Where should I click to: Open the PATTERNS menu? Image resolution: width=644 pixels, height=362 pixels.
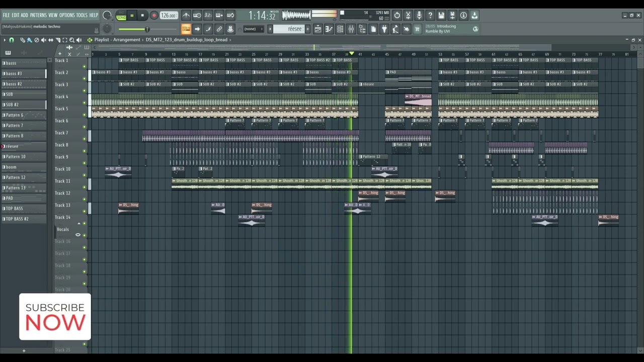point(38,15)
